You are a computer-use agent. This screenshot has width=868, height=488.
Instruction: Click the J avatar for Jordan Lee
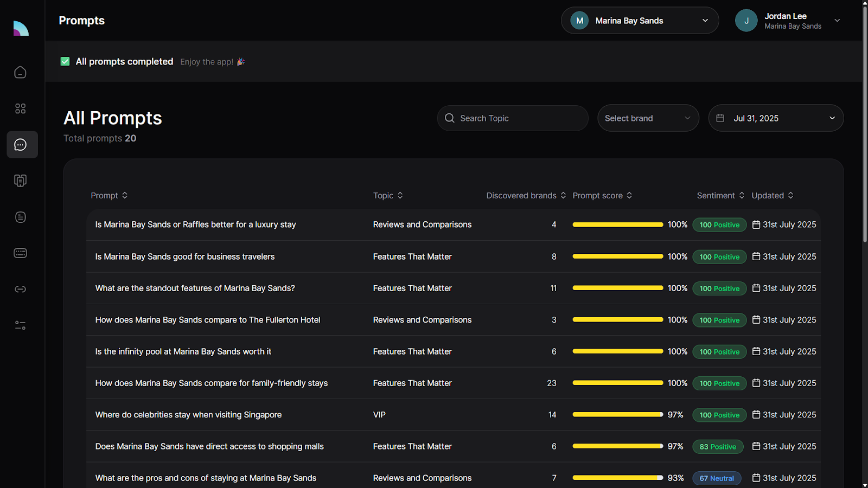tap(746, 21)
